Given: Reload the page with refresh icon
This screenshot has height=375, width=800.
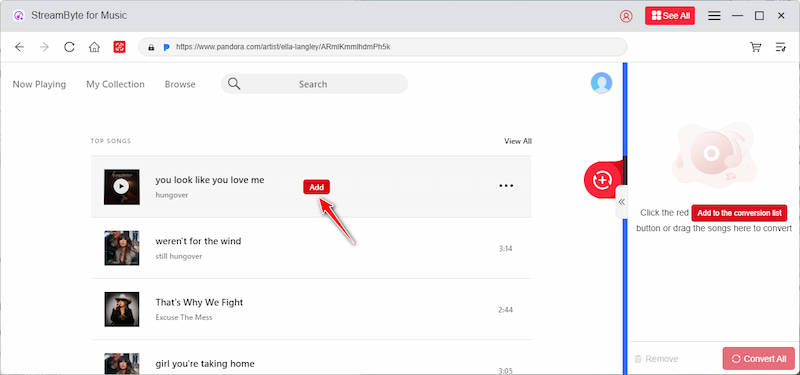Looking at the screenshot, I should [x=69, y=47].
